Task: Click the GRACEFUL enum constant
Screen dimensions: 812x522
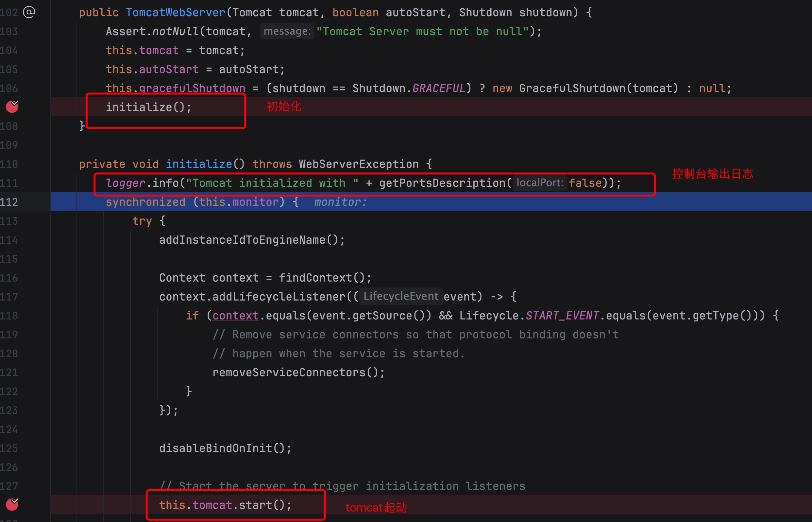Action: [439, 88]
